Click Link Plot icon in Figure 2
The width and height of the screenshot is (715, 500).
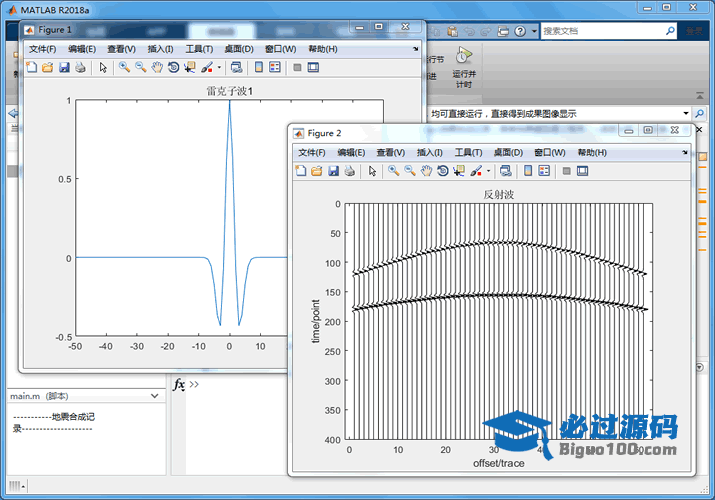coord(505,171)
